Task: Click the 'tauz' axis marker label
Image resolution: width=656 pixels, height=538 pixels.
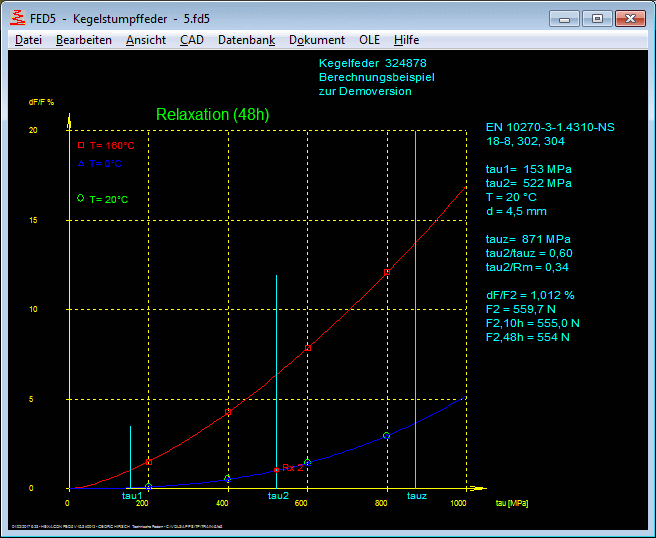Action: [x=417, y=496]
